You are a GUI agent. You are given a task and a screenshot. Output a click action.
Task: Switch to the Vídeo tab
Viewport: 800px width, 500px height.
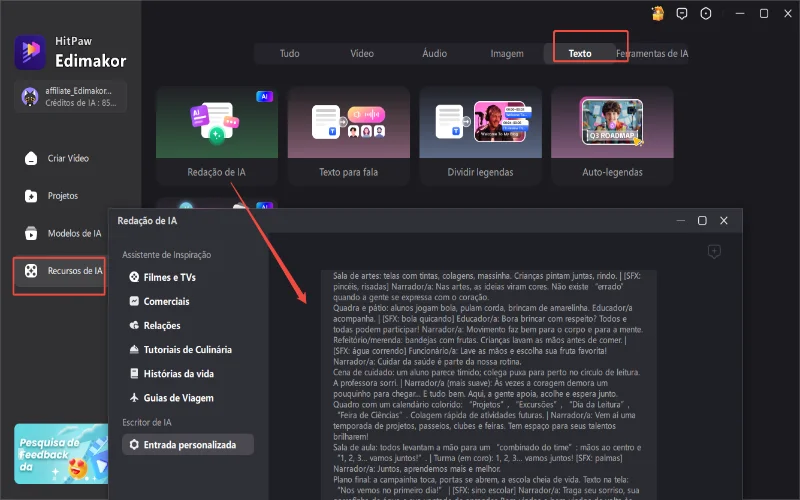click(x=362, y=53)
